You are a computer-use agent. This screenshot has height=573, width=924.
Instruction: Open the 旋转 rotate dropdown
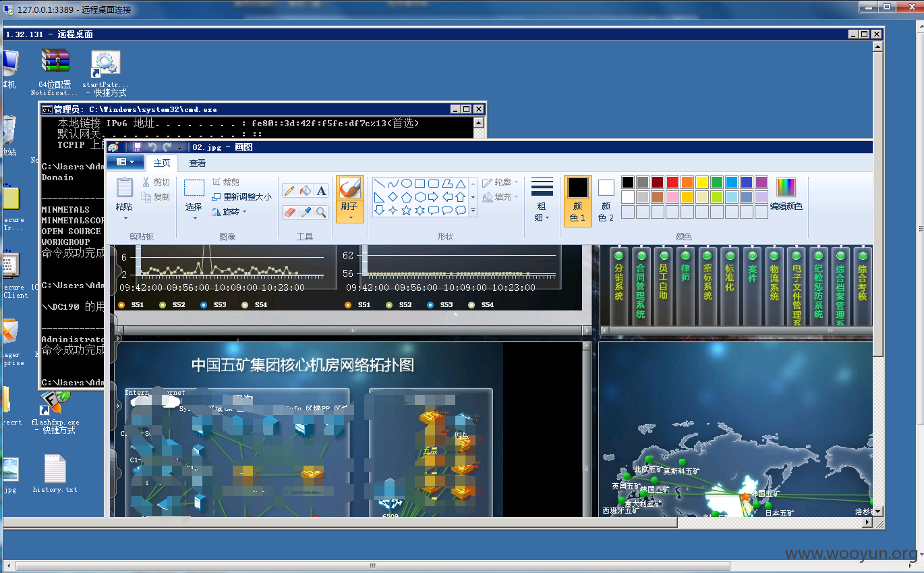point(229,212)
